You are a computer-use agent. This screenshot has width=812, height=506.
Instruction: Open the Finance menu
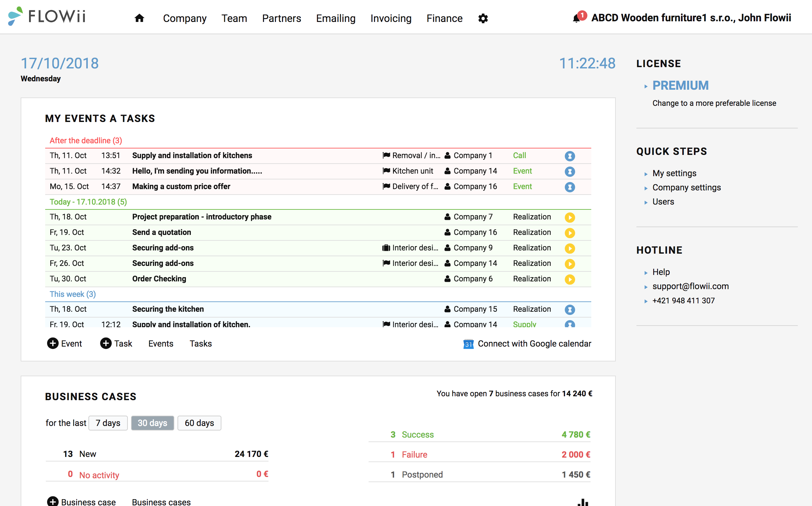point(444,18)
